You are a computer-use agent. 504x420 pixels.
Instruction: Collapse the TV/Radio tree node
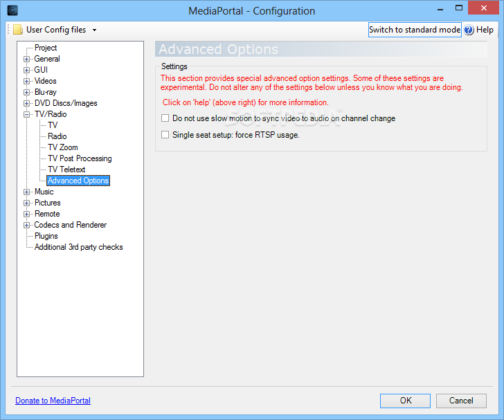point(27,114)
